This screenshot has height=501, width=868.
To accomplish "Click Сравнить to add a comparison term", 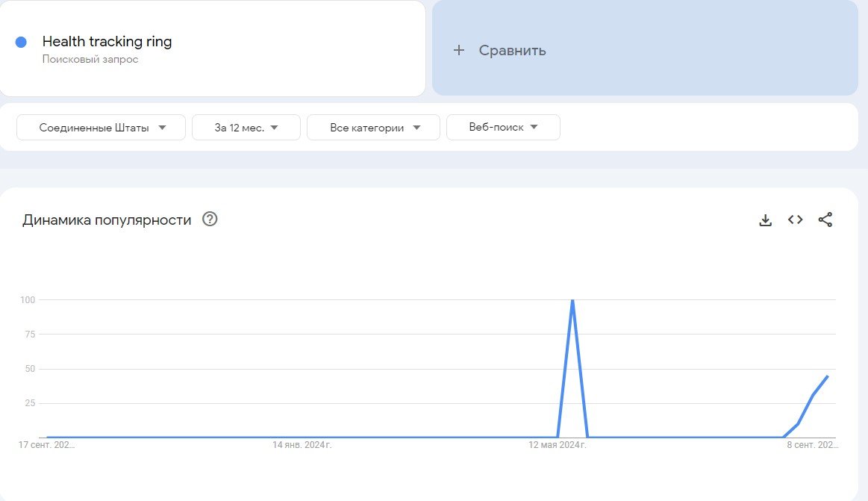I will (511, 51).
